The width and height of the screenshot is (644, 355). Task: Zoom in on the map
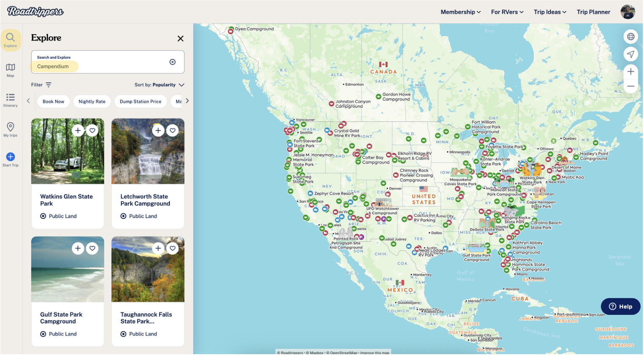tap(631, 71)
